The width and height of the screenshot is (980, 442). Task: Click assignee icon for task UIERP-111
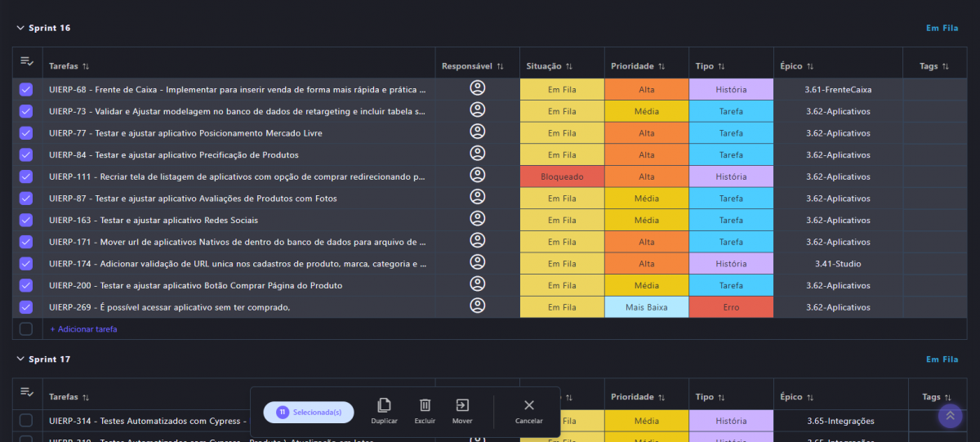point(478,176)
